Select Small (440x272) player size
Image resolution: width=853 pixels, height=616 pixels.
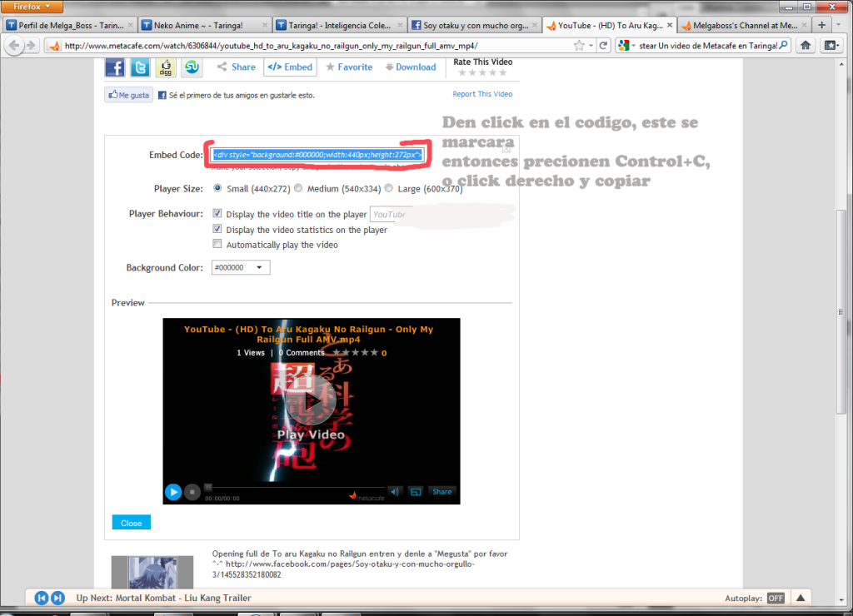[217, 188]
